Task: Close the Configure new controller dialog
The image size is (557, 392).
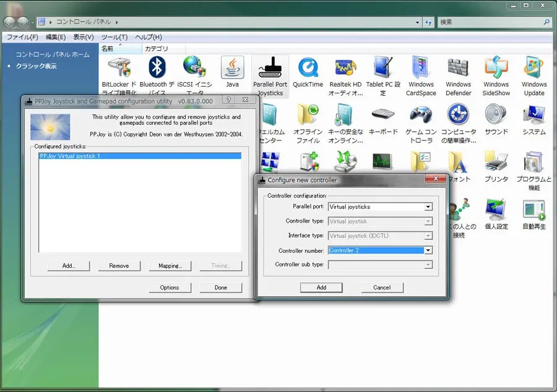Action: (x=436, y=179)
